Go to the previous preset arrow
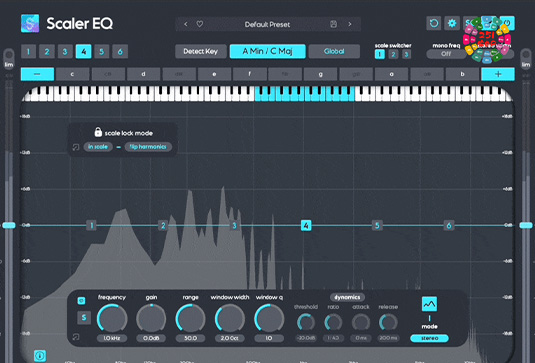Screen dimensions: 535x363 (x=186, y=24)
